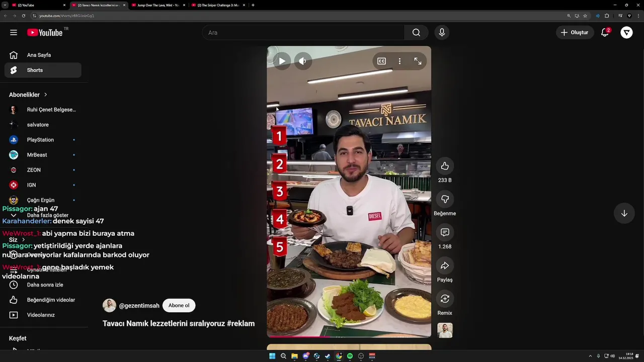Focus the Ara search field
The height and width of the screenshot is (362, 644).
pos(303,33)
